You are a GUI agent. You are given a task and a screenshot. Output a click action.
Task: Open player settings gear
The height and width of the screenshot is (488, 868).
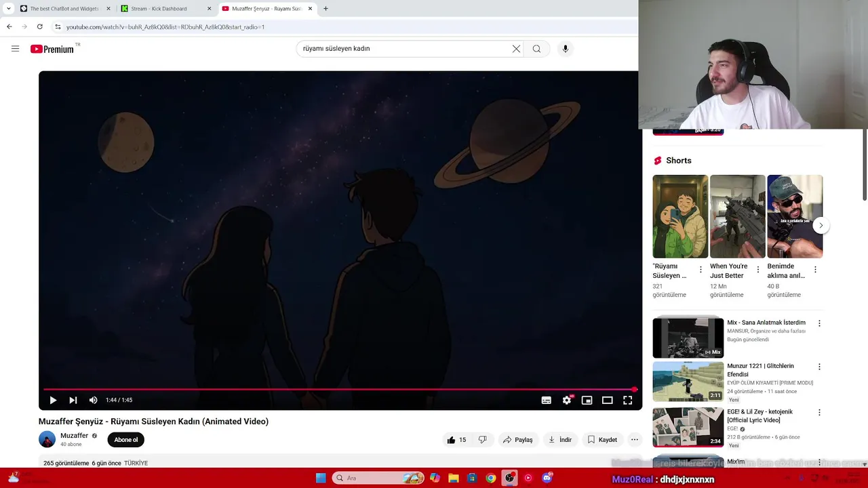point(567,400)
